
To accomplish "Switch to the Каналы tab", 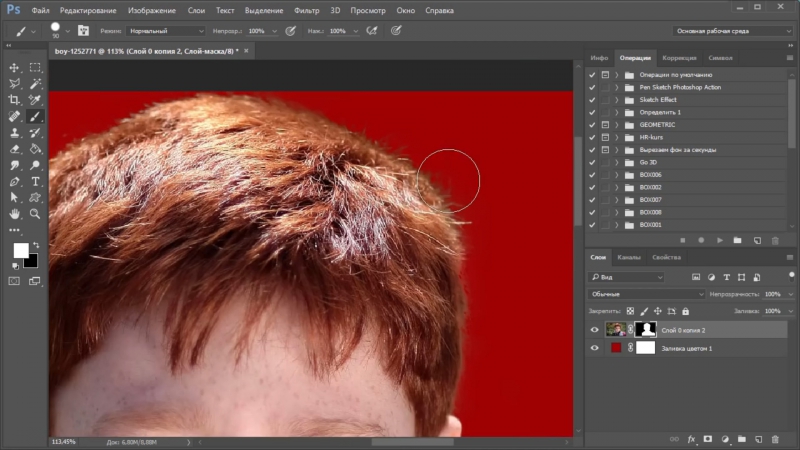I will 628,257.
